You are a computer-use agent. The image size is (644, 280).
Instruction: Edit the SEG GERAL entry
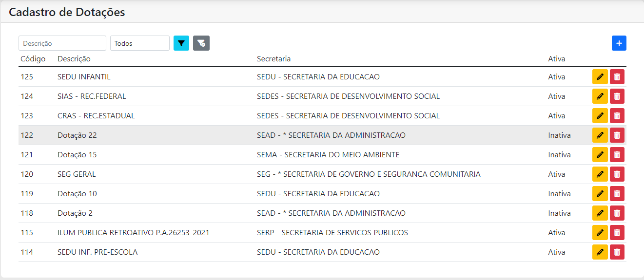click(x=600, y=174)
